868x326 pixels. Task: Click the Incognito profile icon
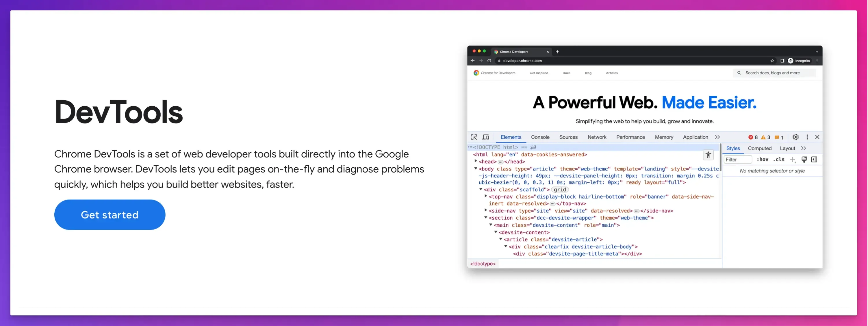point(791,61)
